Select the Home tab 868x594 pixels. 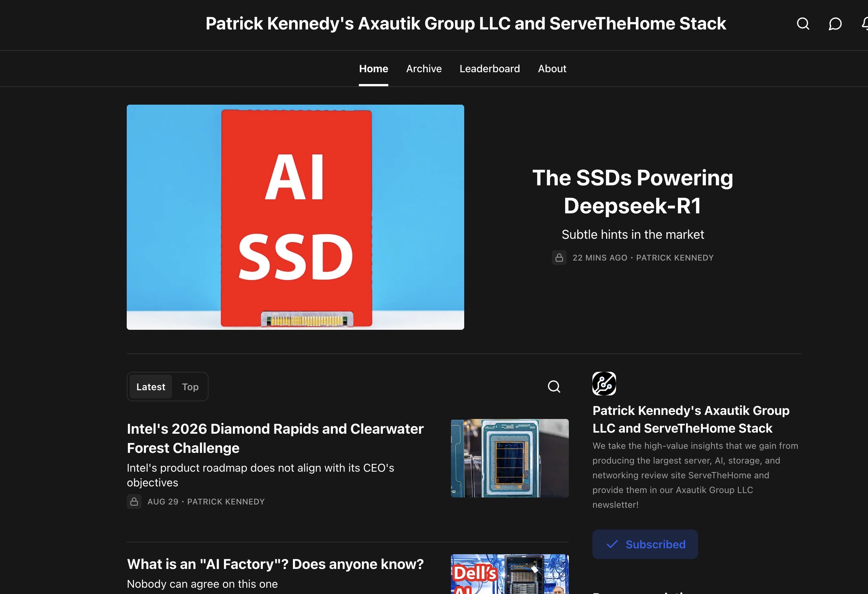373,69
